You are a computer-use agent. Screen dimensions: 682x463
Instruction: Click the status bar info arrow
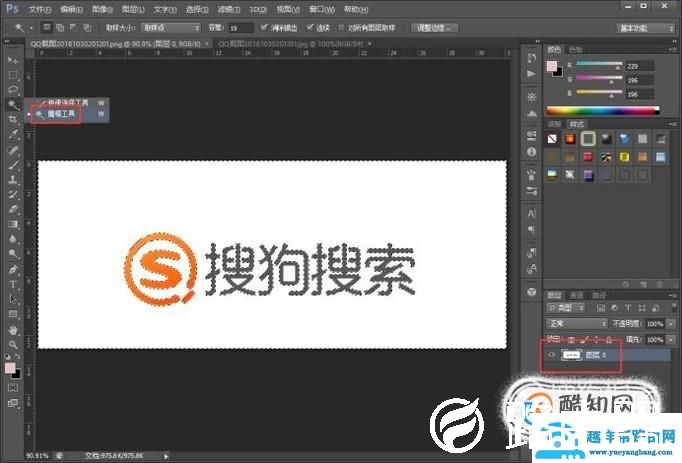point(166,456)
